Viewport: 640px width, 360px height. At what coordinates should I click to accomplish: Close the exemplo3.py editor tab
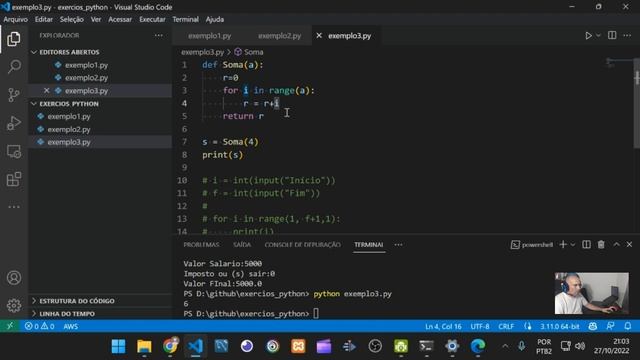coord(319,36)
